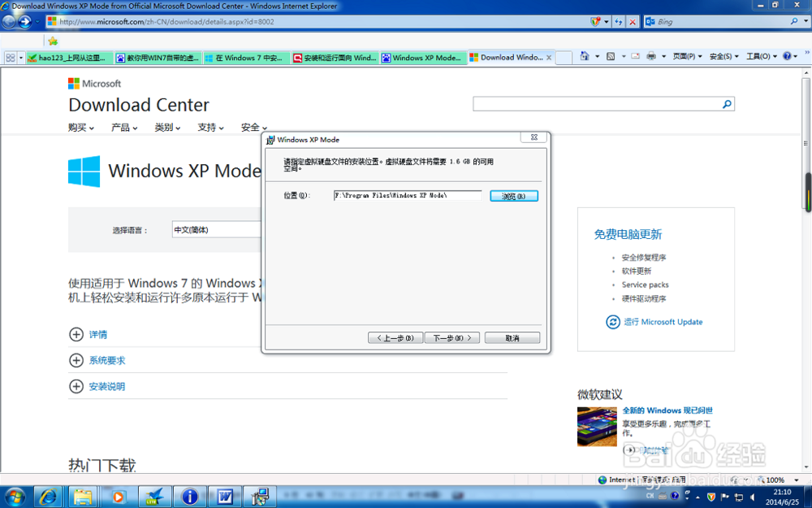Open Microsoft Word from the taskbar
The image size is (812, 508).
click(x=225, y=497)
